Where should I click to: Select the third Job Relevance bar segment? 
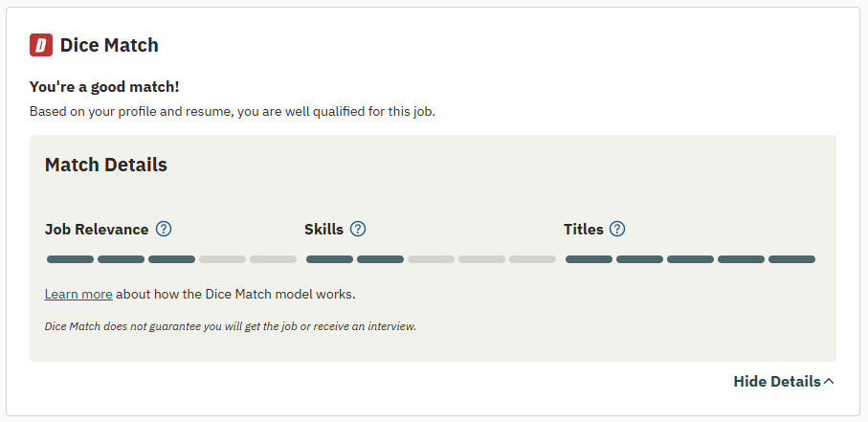coord(171,259)
